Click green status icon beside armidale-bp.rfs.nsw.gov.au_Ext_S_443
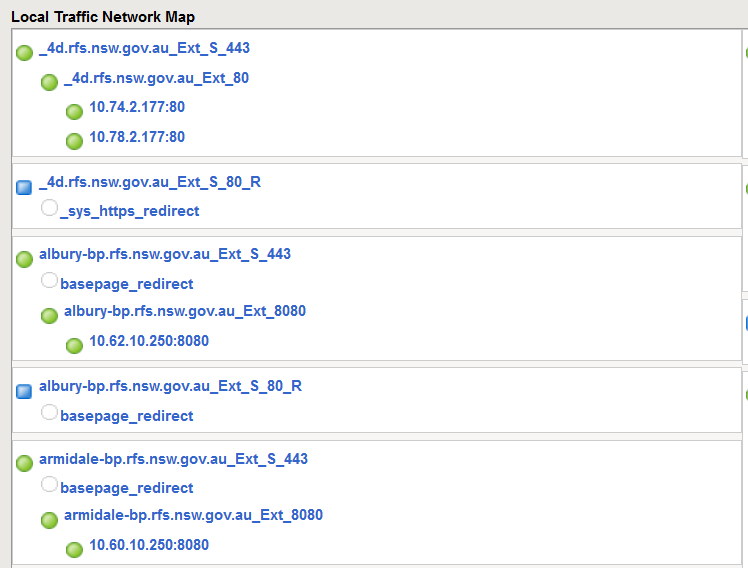The height and width of the screenshot is (568, 748). 25,464
